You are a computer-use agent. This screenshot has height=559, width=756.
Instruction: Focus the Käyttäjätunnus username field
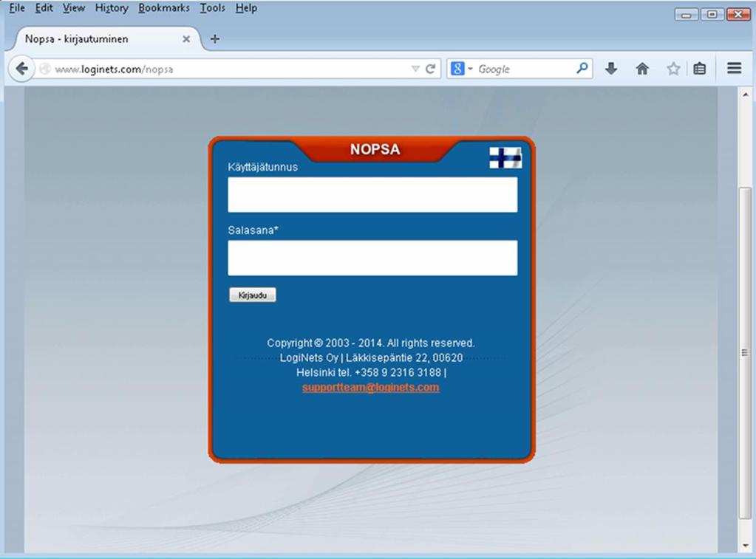coord(372,195)
